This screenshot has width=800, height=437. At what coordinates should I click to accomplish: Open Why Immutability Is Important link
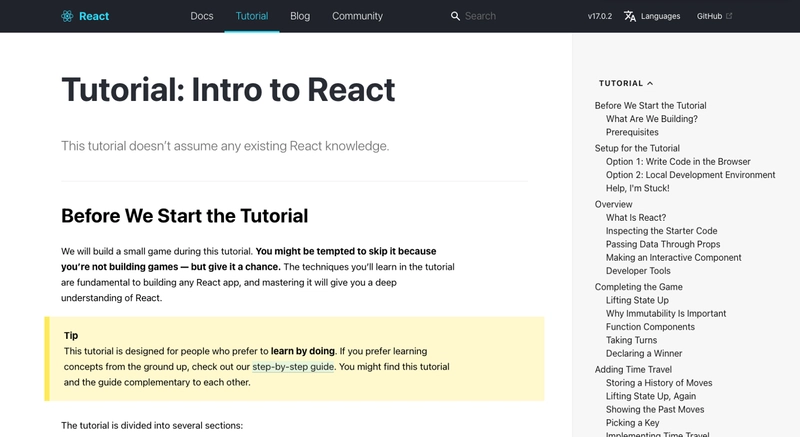pyautogui.click(x=666, y=314)
